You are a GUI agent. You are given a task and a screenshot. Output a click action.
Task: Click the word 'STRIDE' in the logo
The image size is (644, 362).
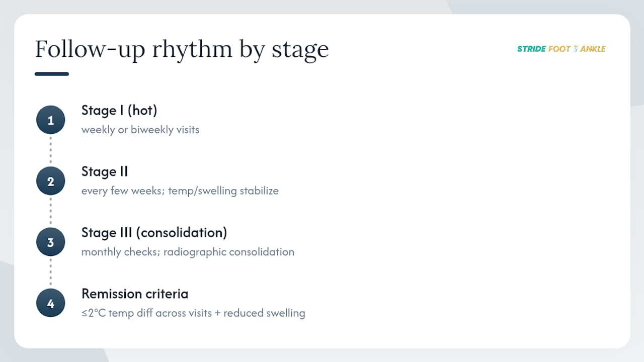(531, 49)
